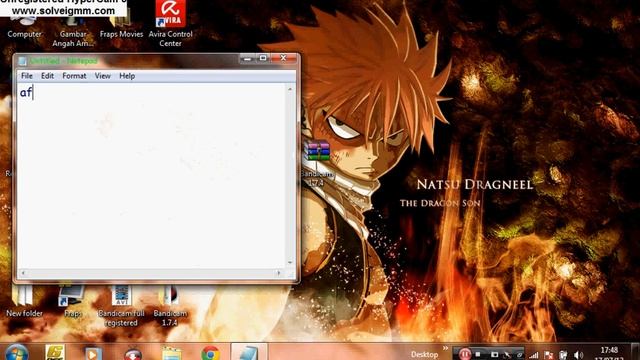640x360 pixels.
Task: Click the Notepad horizontal scrollbar left arrow
Action: coord(23,273)
